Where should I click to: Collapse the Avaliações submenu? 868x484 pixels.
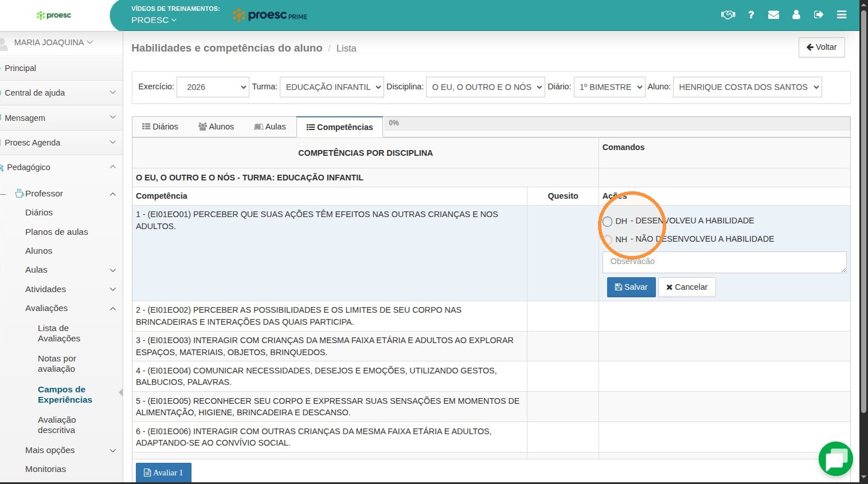71,308
